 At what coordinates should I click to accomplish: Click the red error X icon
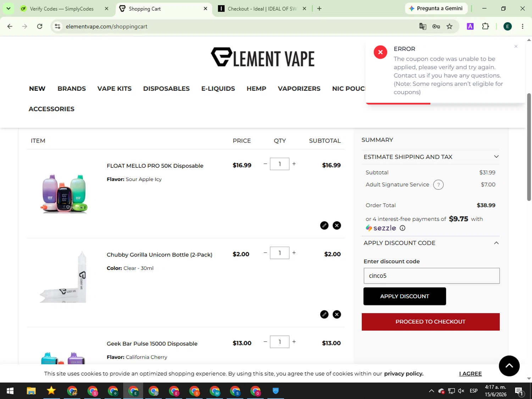[x=380, y=52]
